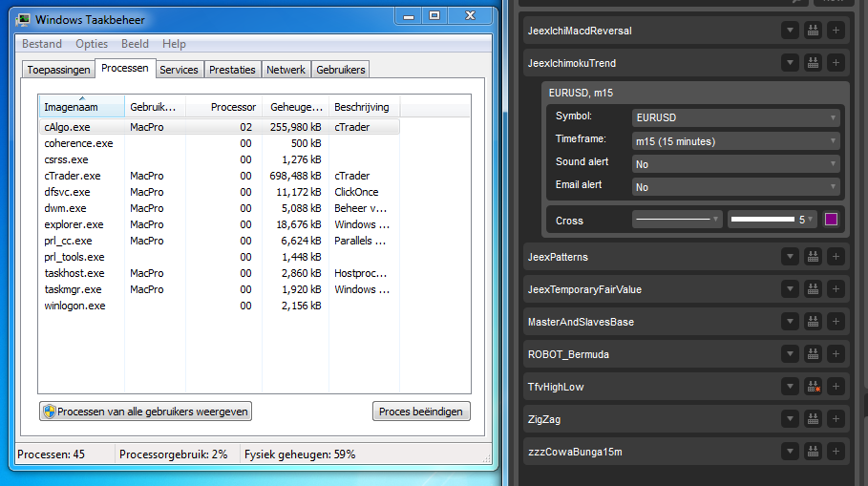868x486 pixels.
Task: Select the coherence.exe process row
Action: 220,143
